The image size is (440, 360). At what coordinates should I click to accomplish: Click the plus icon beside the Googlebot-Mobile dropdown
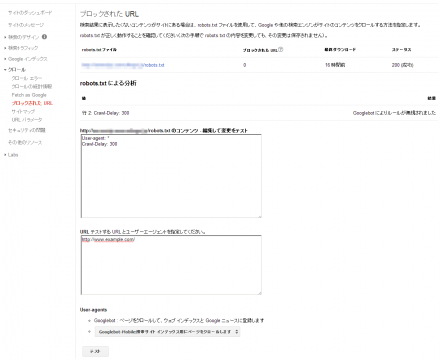(x=89, y=332)
